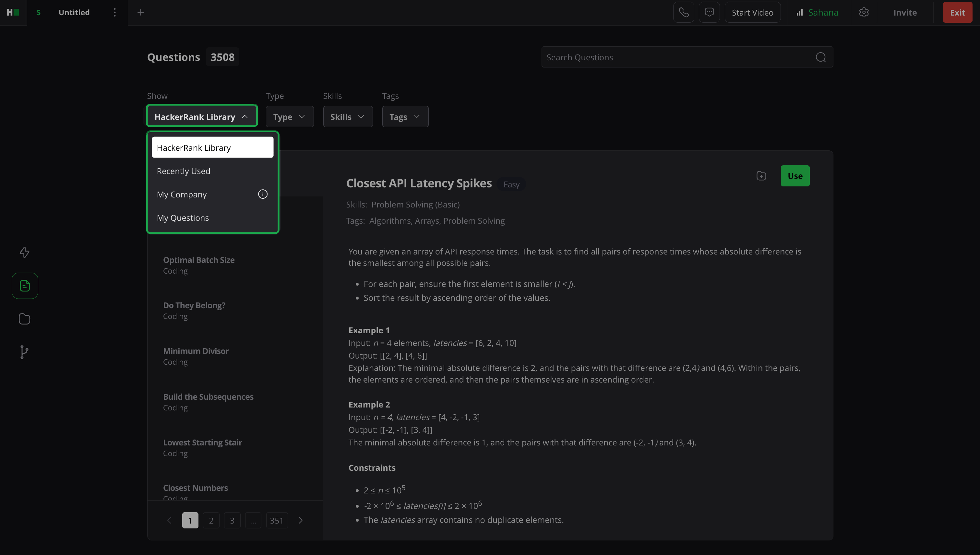Go to page 2 of questions
The width and height of the screenshot is (980, 555).
point(211,520)
